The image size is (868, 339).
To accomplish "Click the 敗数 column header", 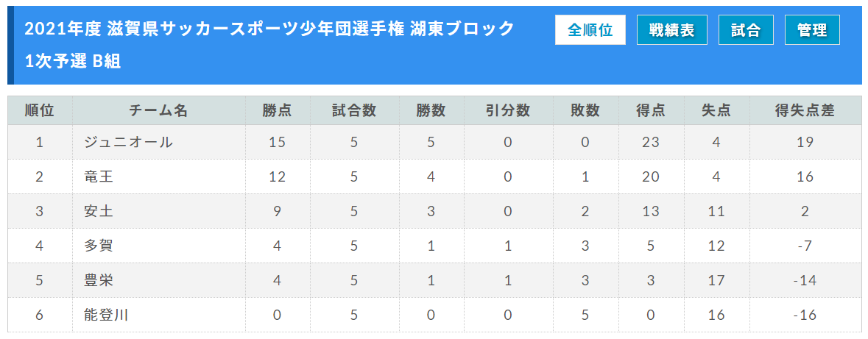I will click(x=585, y=110).
